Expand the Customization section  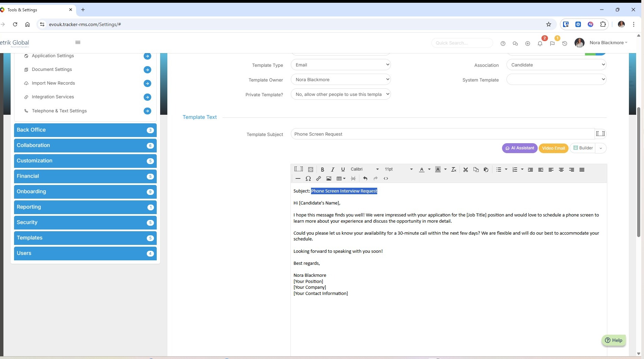pyautogui.click(x=85, y=161)
